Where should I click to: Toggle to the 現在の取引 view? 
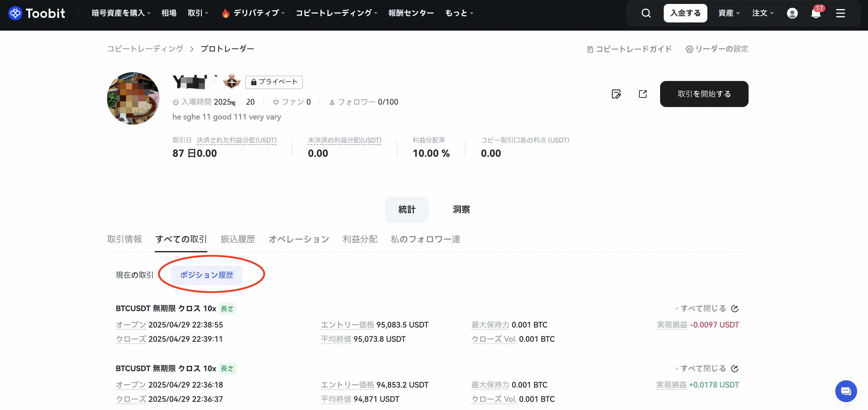135,275
